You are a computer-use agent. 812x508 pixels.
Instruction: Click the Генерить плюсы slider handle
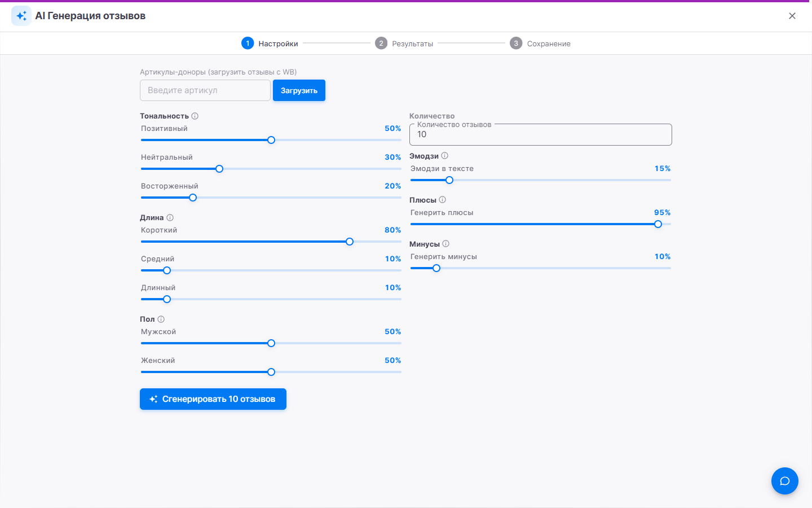(658, 224)
